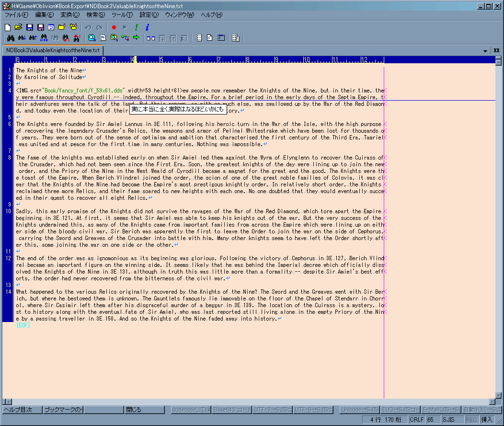Select the NDBook3ValuableKnightsoftheNine.txt tab

[53, 50]
